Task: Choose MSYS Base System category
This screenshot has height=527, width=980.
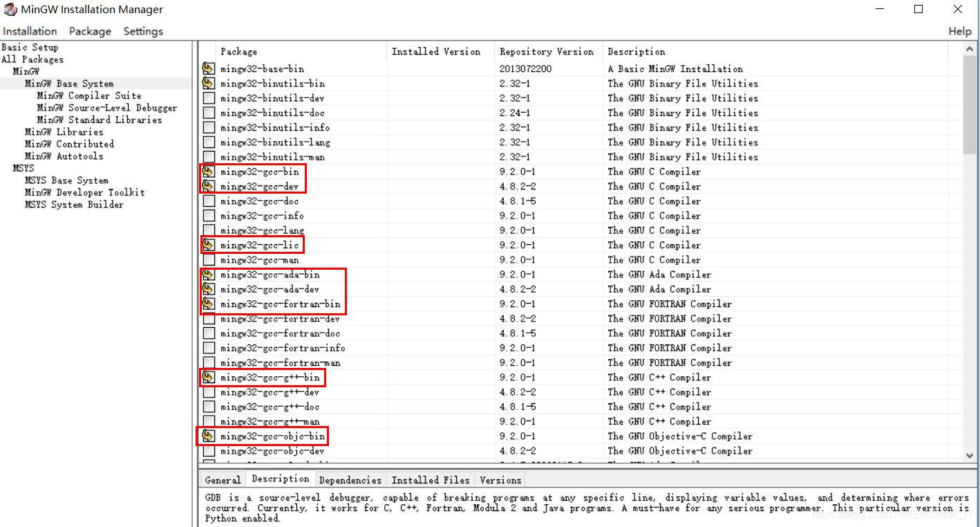Action: pyautogui.click(x=66, y=180)
